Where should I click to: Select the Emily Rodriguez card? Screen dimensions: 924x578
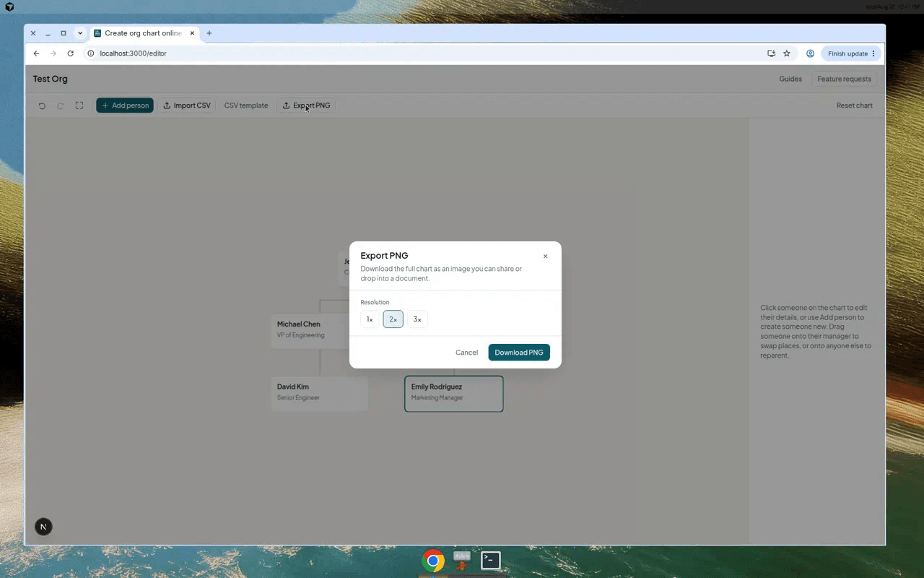pos(454,394)
